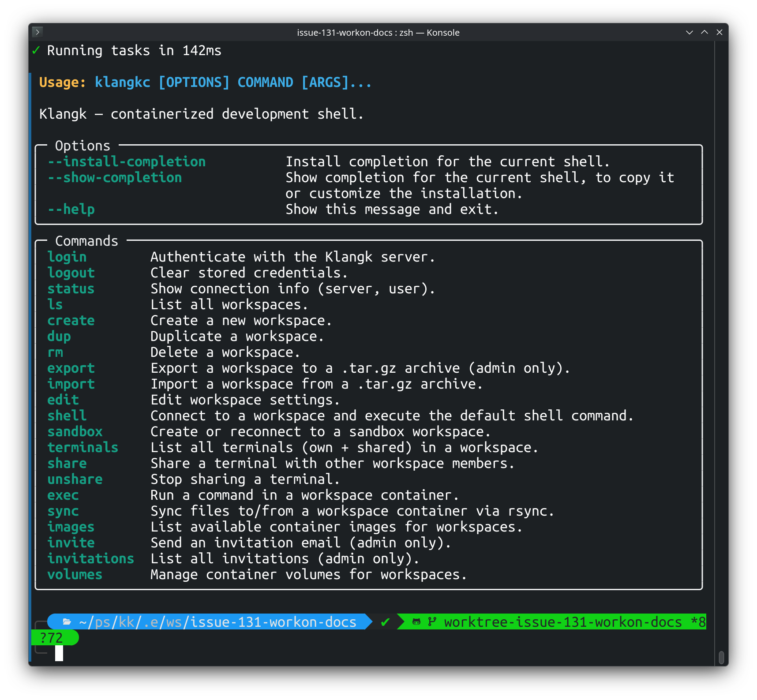Image resolution: width=757 pixels, height=700 pixels.
Task: Click the 'sandbox' command name
Action: click(75, 431)
